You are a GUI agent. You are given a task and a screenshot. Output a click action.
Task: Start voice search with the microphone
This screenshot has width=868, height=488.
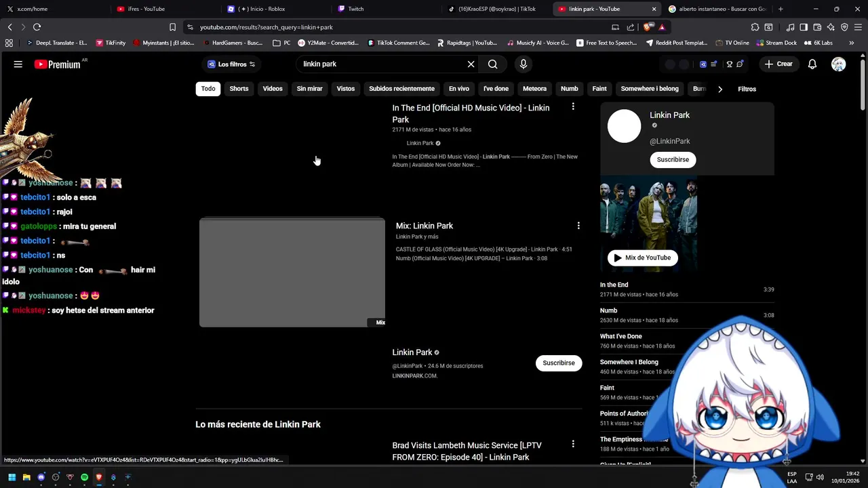[x=523, y=64]
